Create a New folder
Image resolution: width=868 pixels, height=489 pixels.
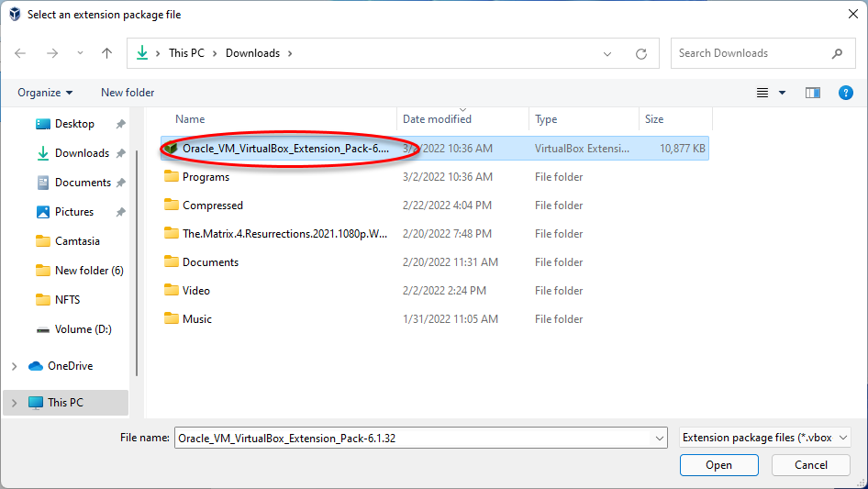pyautogui.click(x=128, y=93)
